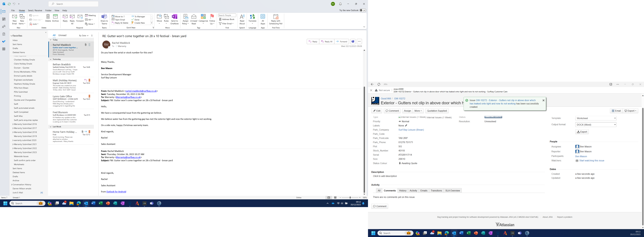Toggle Try the new Outlook switch
This screenshot has height=237, width=644.
(x=363, y=10)
